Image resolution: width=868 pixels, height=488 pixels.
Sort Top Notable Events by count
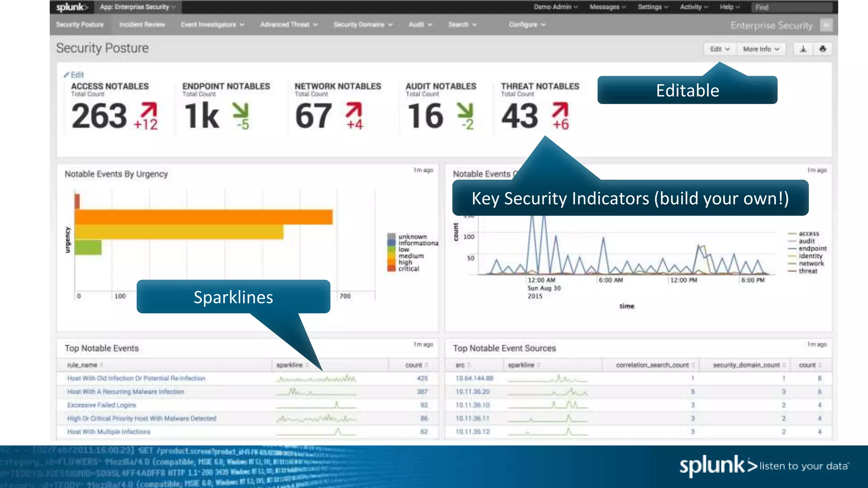pos(417,365)
